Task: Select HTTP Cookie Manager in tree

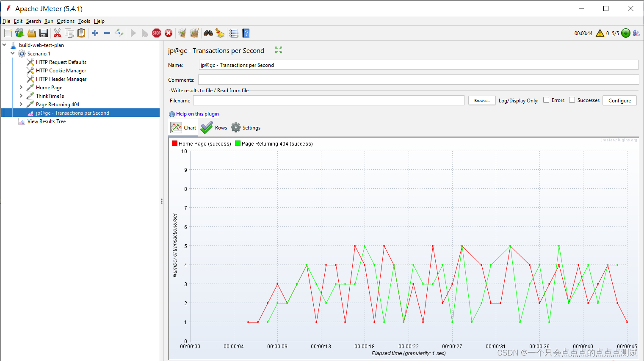Action: click(x=61, y=70)
